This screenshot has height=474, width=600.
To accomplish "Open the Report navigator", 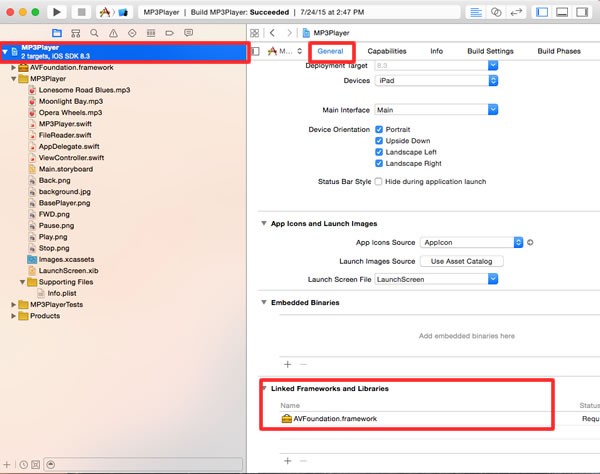I will (x=188, y=33).
